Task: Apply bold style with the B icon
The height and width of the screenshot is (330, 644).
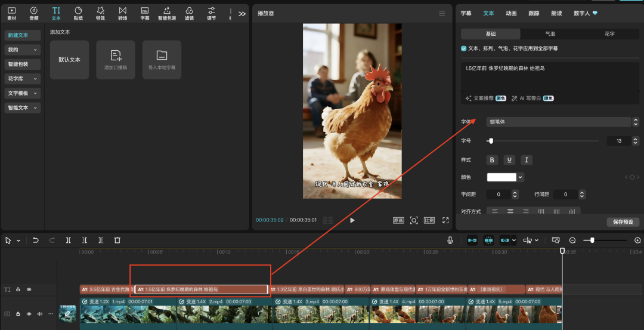Action: click(492, 160)
